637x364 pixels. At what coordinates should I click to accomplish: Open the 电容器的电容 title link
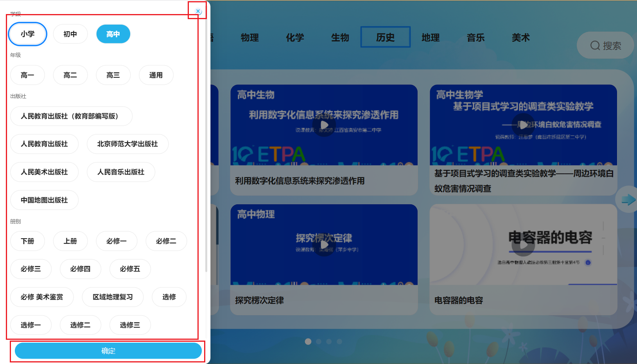(x=459, y=300)
